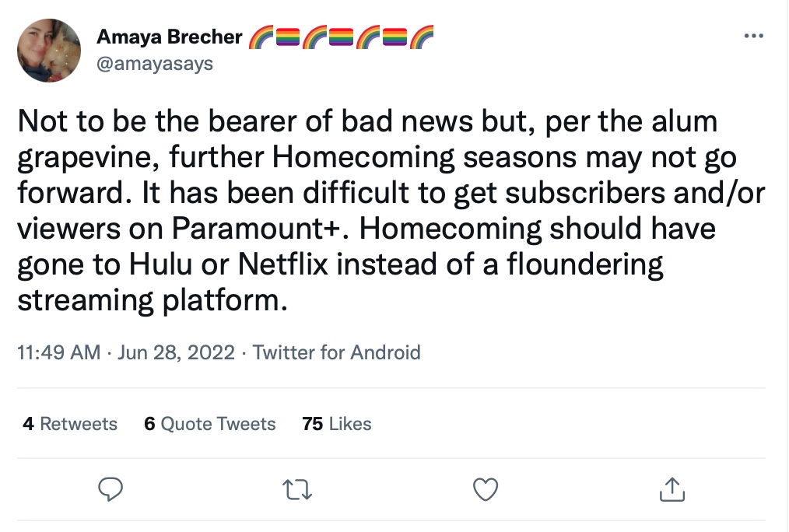Reply to Amaya Brecher's tweet
Screen dimensions: 789x532
112,488
